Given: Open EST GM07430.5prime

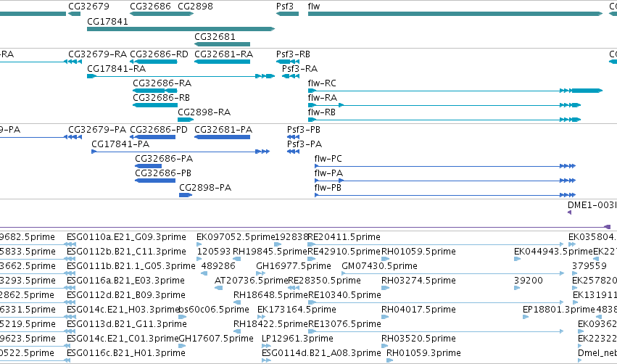Looking at the screenshot, I should [379, 266].
